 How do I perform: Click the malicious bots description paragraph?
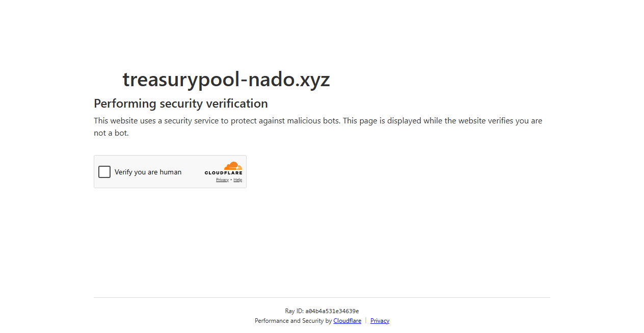click(x=318, y=127)
